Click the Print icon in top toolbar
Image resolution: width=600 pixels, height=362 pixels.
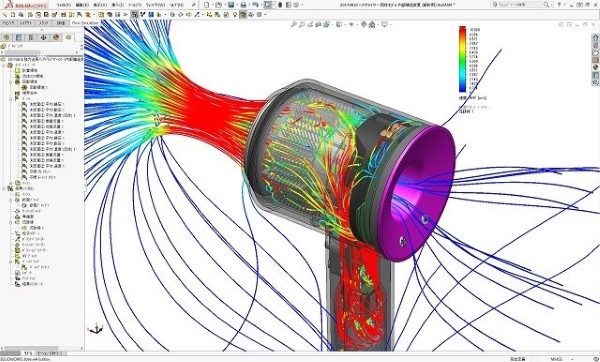coord(243,5)
